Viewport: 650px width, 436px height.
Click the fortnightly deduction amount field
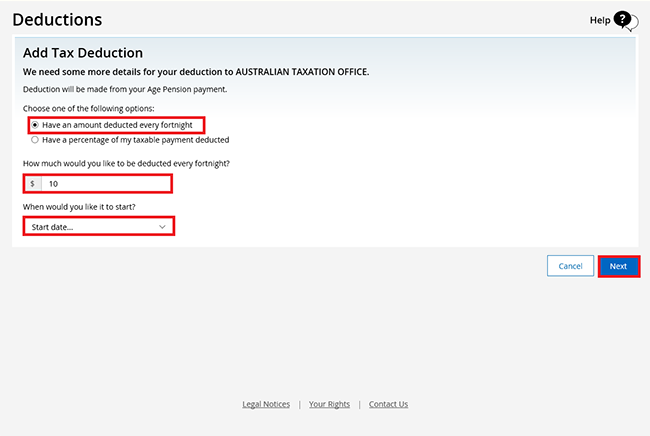click(x=98, y=184)
